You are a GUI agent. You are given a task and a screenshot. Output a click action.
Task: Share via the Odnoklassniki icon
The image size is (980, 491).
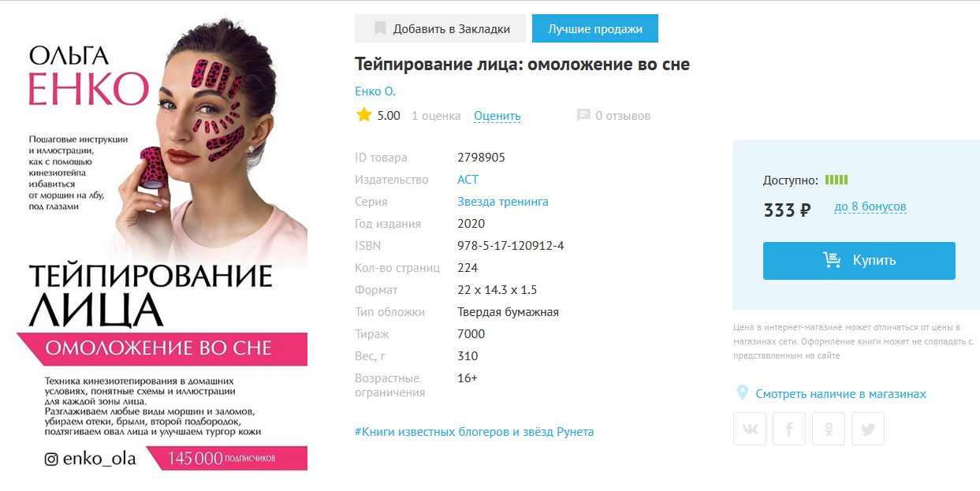tap(829, 429)
